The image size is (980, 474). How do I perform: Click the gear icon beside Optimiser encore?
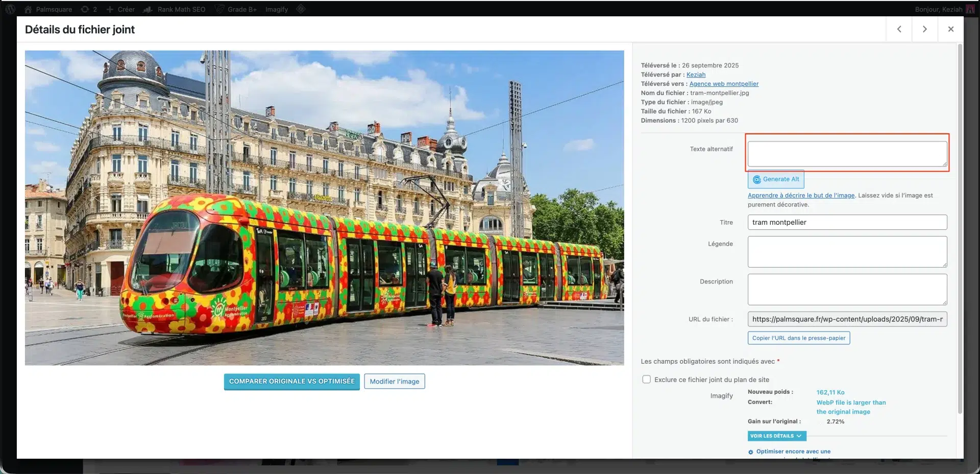[x=750, y=452]
